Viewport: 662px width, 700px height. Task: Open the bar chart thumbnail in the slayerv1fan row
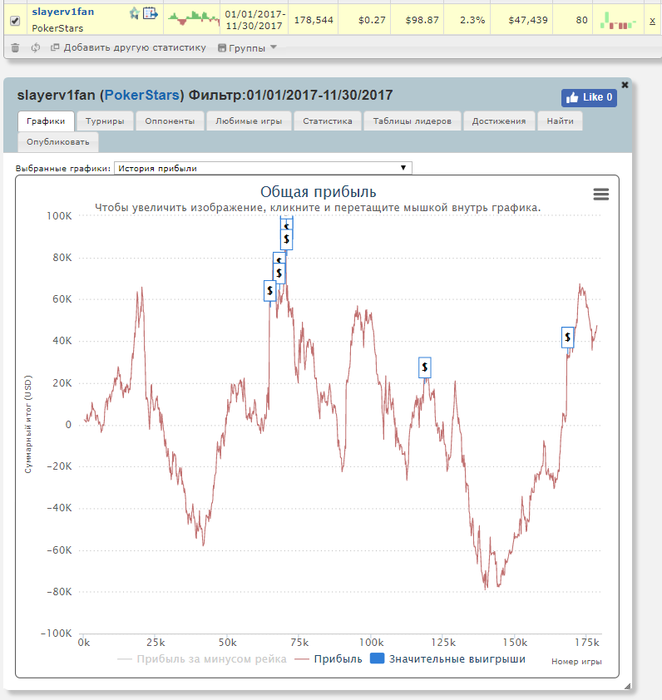click(618, 21)
